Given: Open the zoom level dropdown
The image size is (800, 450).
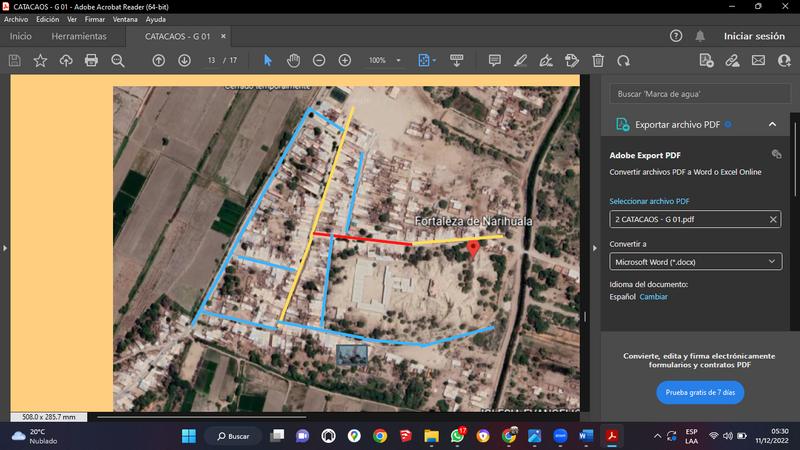Looking at the screenshot, I should pos(398,60).
